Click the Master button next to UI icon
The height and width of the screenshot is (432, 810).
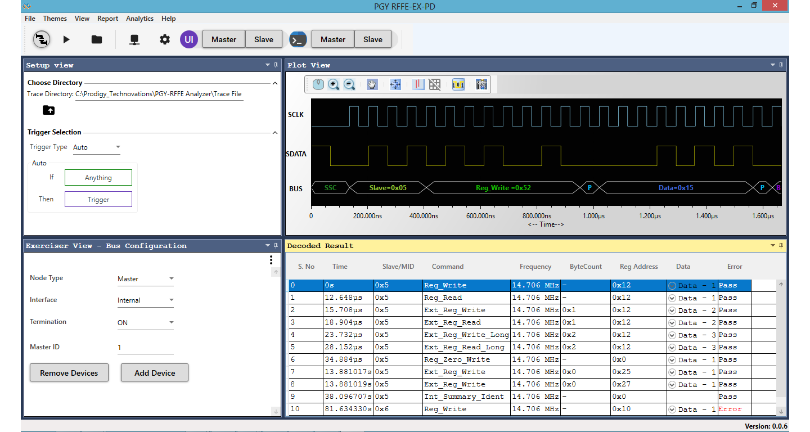click(x=223, y=39)
